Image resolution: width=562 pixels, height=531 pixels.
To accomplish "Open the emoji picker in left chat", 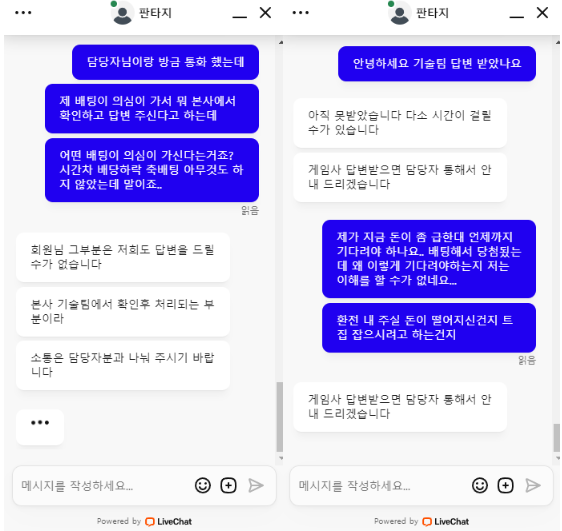I will [203, 485].
